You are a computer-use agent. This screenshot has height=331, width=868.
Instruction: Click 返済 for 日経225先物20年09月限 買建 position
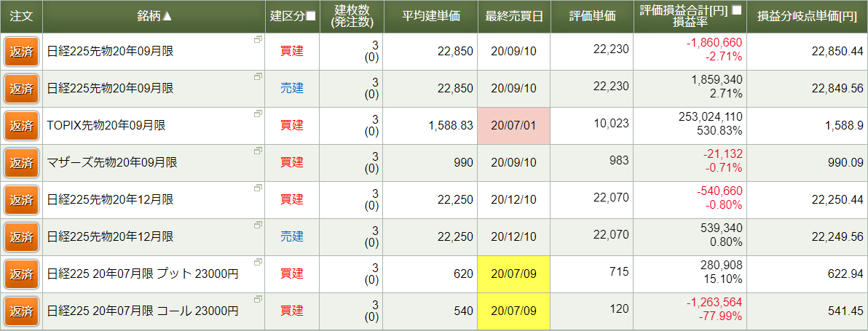click(x=21, y=51)
